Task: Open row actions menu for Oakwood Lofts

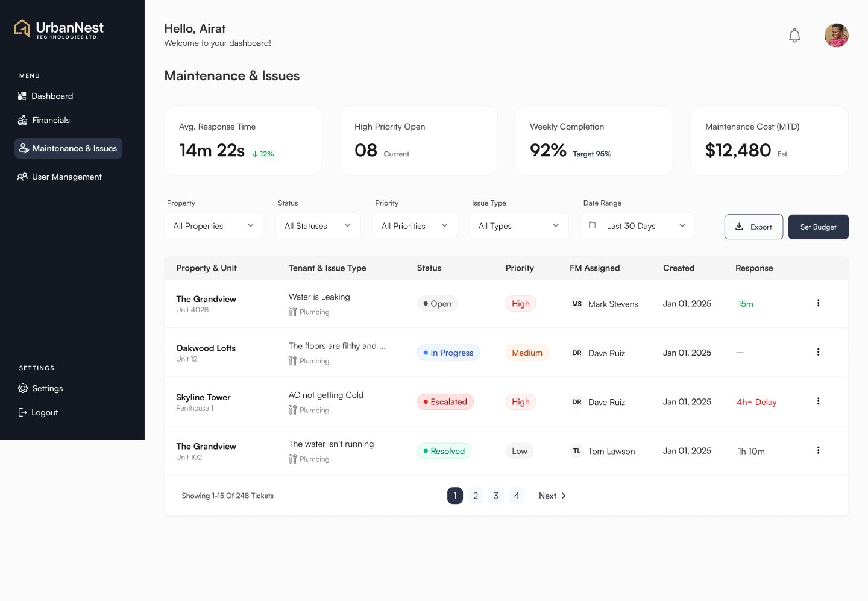Action: [x=818, y=352]
